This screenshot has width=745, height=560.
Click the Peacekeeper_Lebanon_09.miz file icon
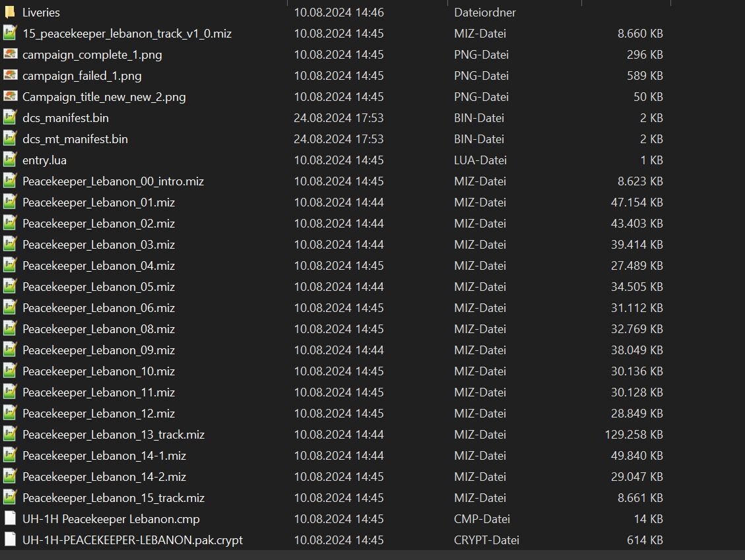coord(10,350)
